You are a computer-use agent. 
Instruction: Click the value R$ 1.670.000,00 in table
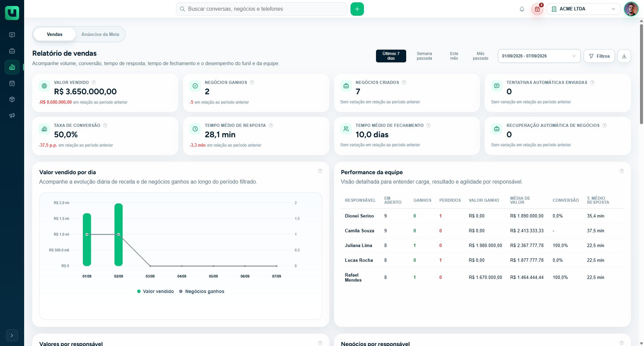pos(485,278)
